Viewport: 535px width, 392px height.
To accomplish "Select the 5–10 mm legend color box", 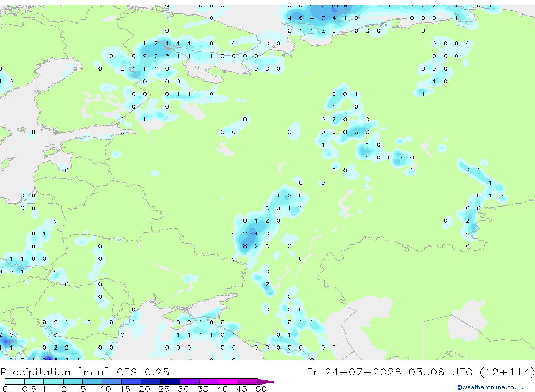I will [x=92, y=381].
